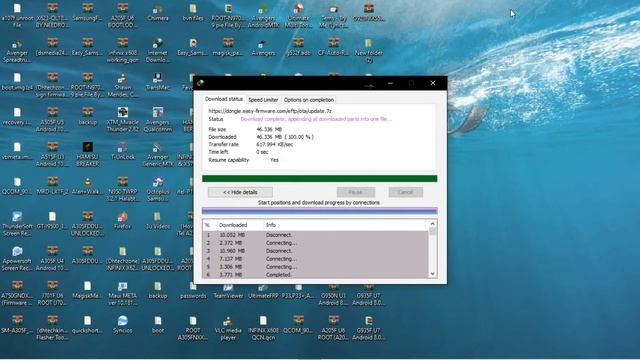
Task: Select the Ju Videos folder icon
Action: coord(158,220)
